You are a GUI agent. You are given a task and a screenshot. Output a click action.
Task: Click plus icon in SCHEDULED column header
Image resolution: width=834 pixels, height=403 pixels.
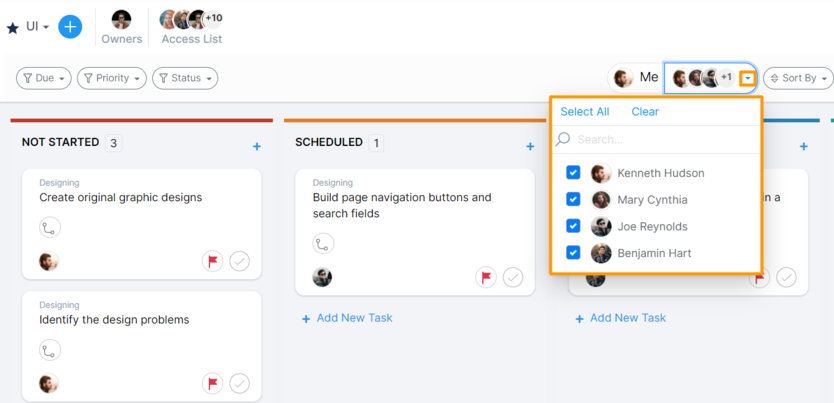pos(530,146)
